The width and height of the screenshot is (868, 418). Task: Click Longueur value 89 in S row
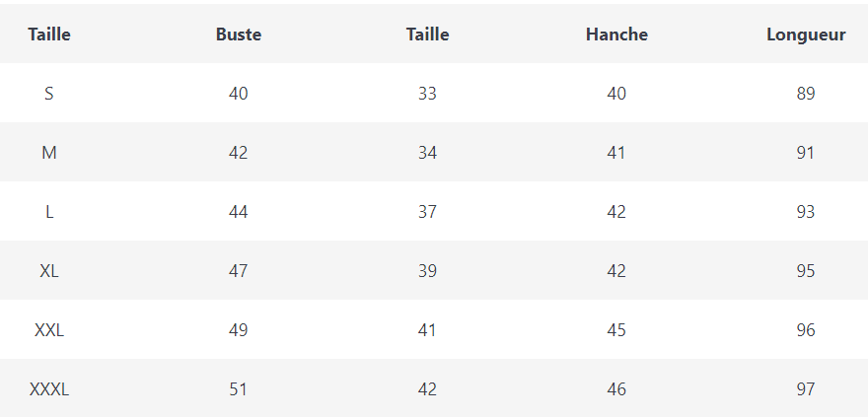point(806,94)
